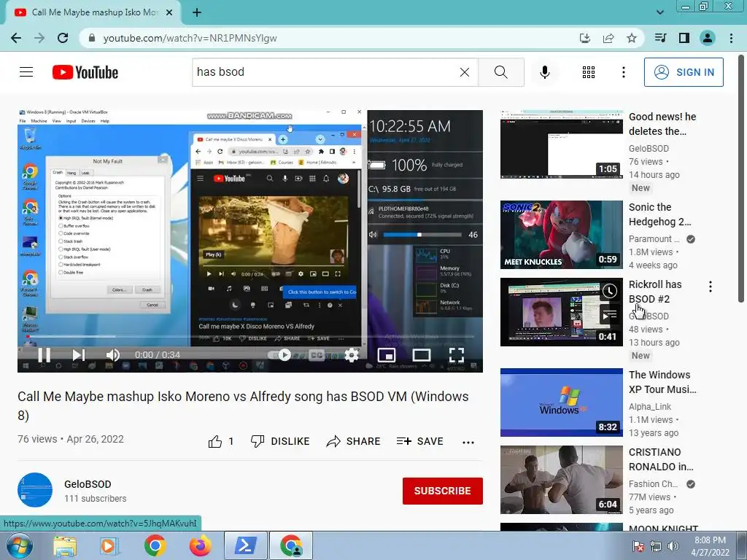The width and height of the screenshot is (747, 560).
Task: Go to the YouTube home logo
Action: pos(85,72)
